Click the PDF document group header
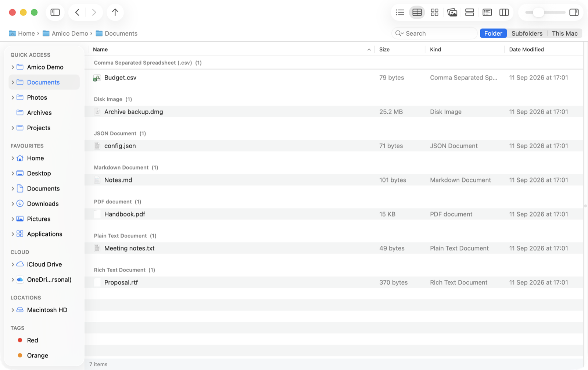This screenshot has height=370, width=588. pyautogui.click(x=117, y=202)
